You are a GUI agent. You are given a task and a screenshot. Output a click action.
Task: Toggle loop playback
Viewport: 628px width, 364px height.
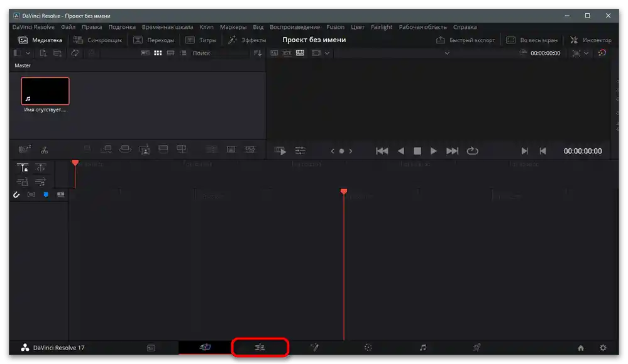pos(472,151)
